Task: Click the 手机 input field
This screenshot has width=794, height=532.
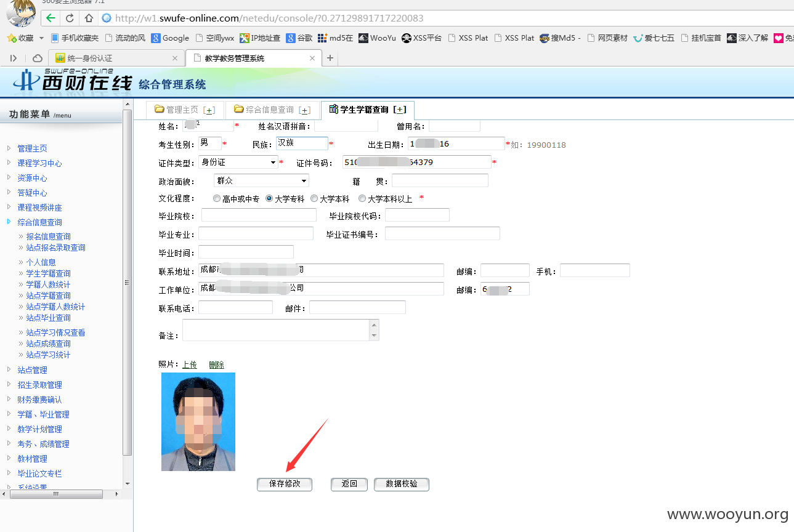Action: (595, 270)
